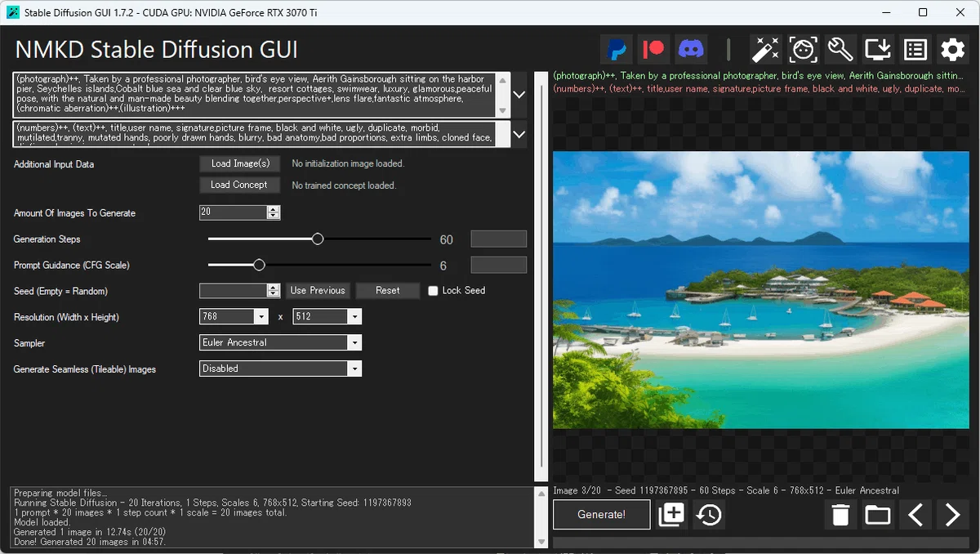Increase the Amount Of Images with up arrow

[274, 209]
